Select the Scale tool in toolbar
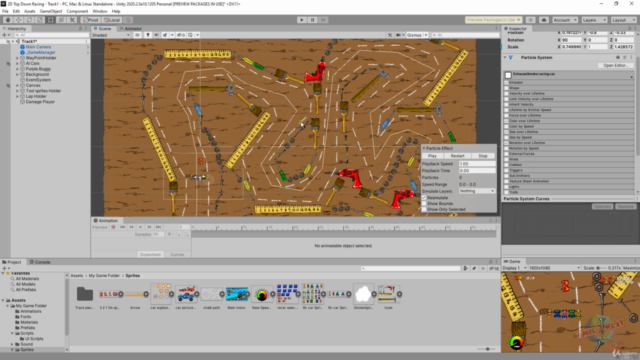The width and height of the screenshot is (640, 360). tap(40, 20)
